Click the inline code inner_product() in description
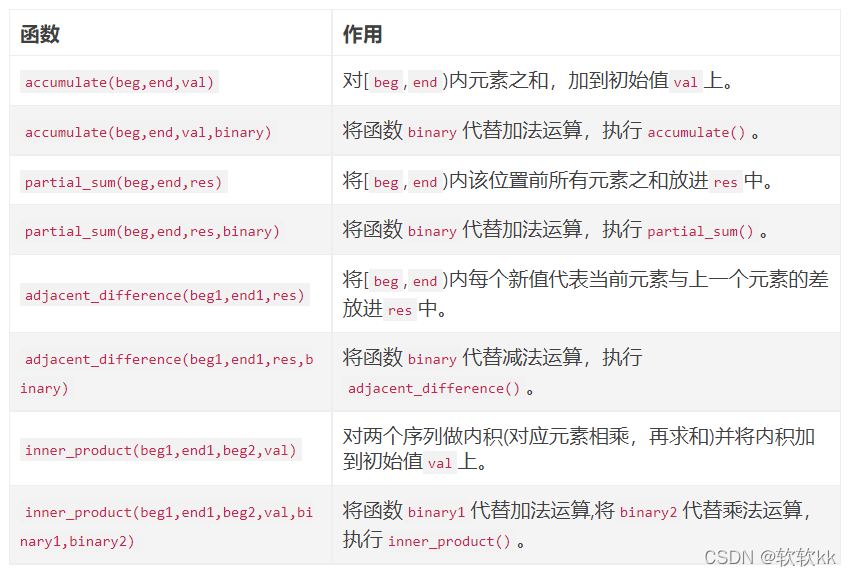Screen dimensions: 851x576 tap(449, 541)
